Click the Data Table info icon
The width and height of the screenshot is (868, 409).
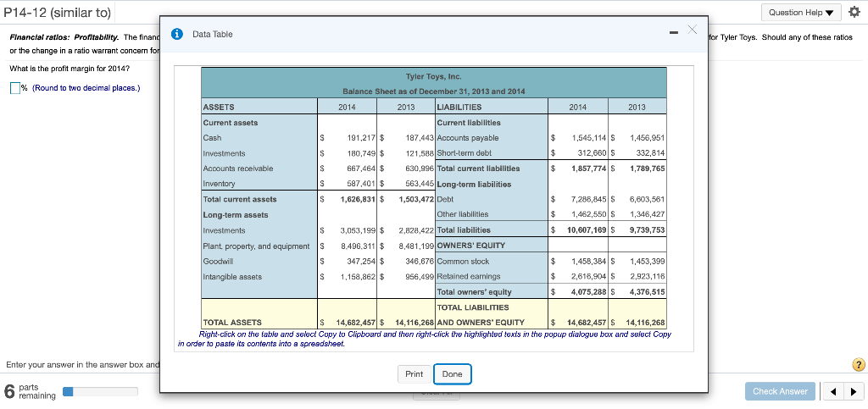tap(177, 34)
